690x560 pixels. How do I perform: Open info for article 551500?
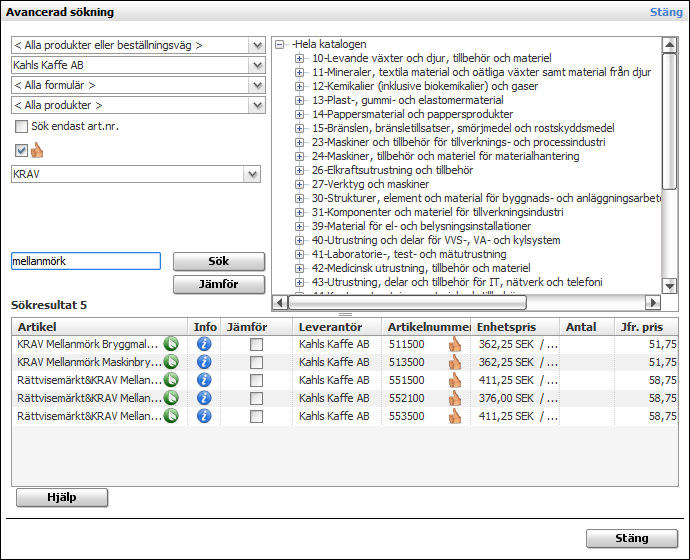tap(204, 380)
